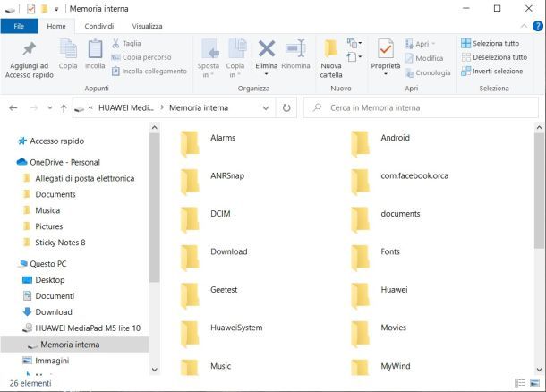
Task: Click the Back navigation arrow
Action: click(13, 108)
